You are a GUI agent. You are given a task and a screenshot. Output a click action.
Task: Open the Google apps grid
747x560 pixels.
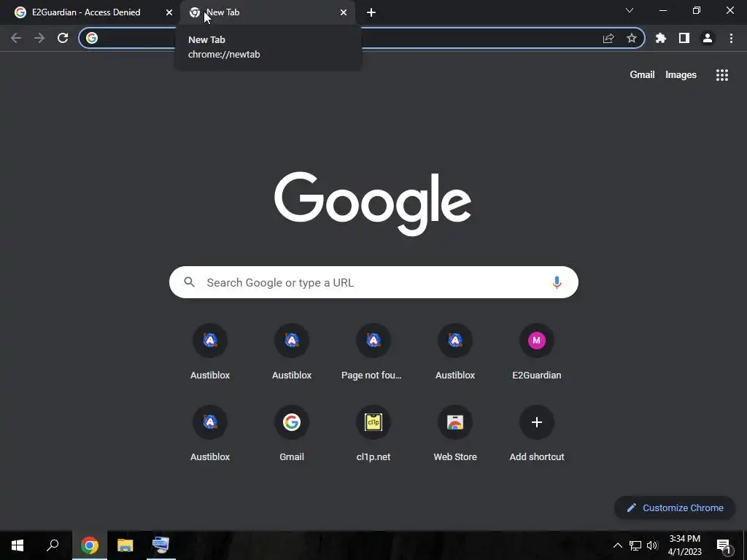(722, 75)
